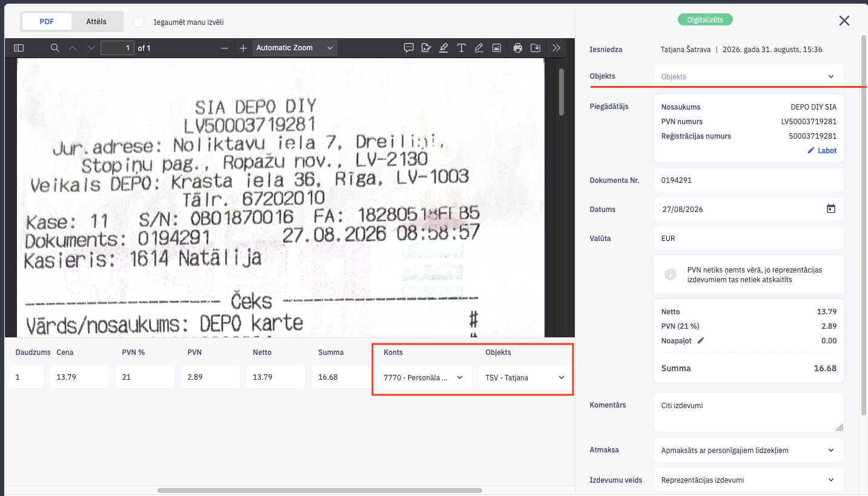Enable the Iegaumēt manu izvēli checkbox

click(139, 22)
